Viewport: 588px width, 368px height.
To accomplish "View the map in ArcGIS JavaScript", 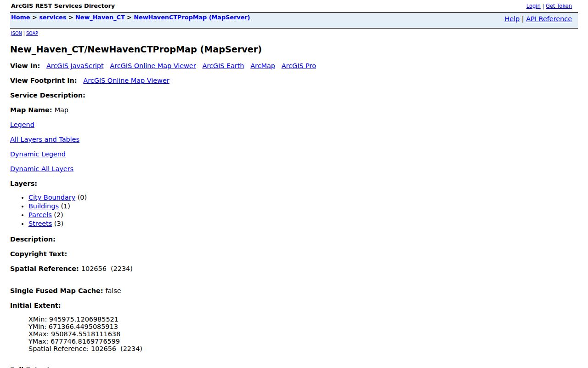I will (75, 66).
